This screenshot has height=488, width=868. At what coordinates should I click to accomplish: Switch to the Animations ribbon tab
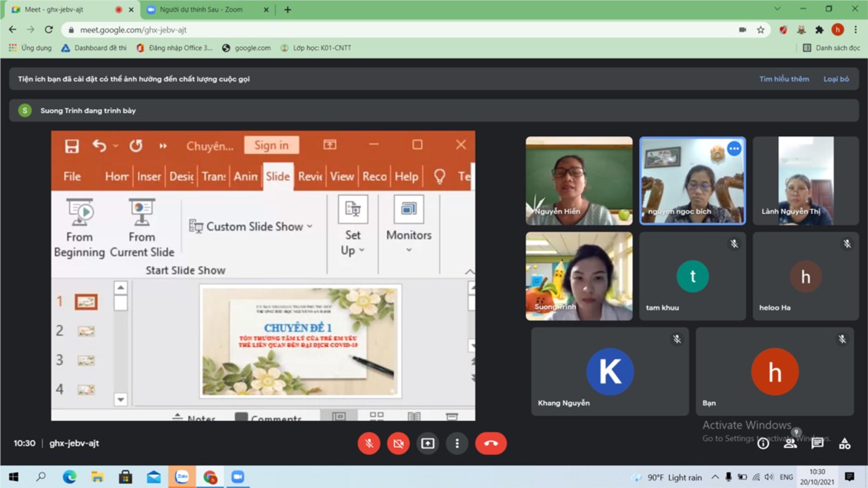coord(245,176)
